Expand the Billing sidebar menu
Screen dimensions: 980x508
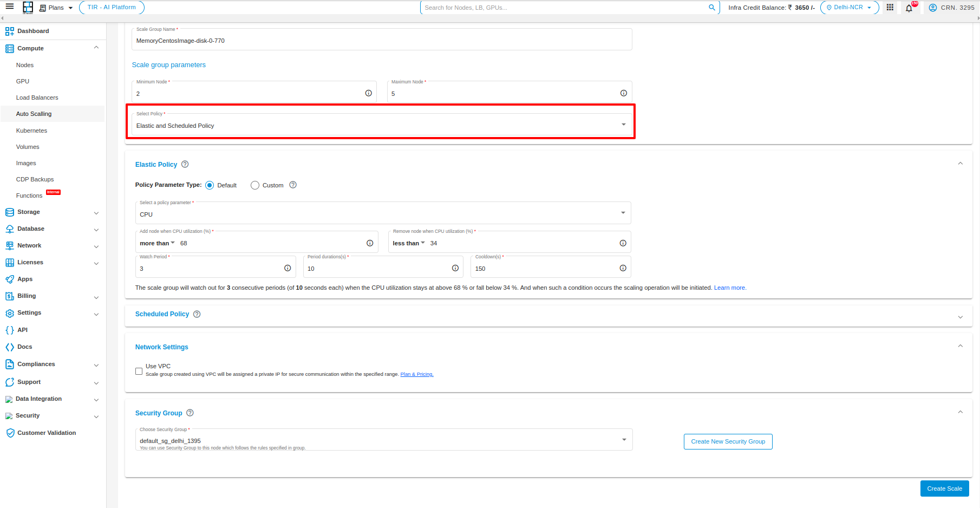(96, 297)
